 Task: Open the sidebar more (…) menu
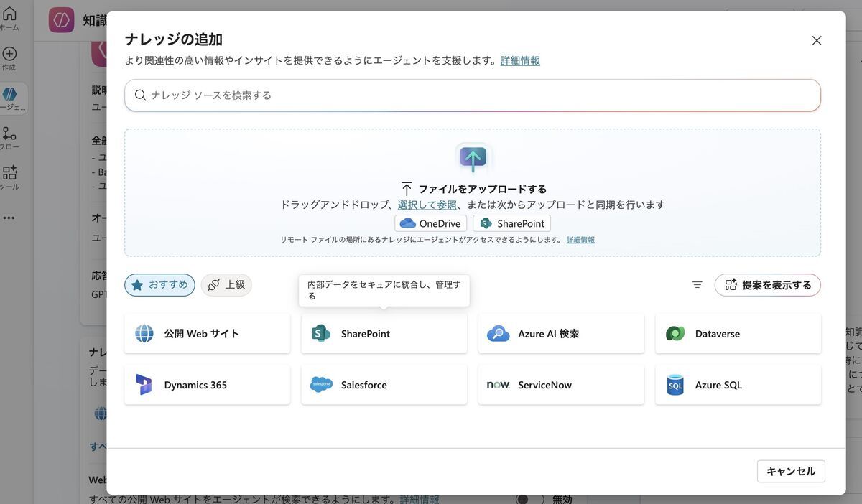tap(9, 218)
